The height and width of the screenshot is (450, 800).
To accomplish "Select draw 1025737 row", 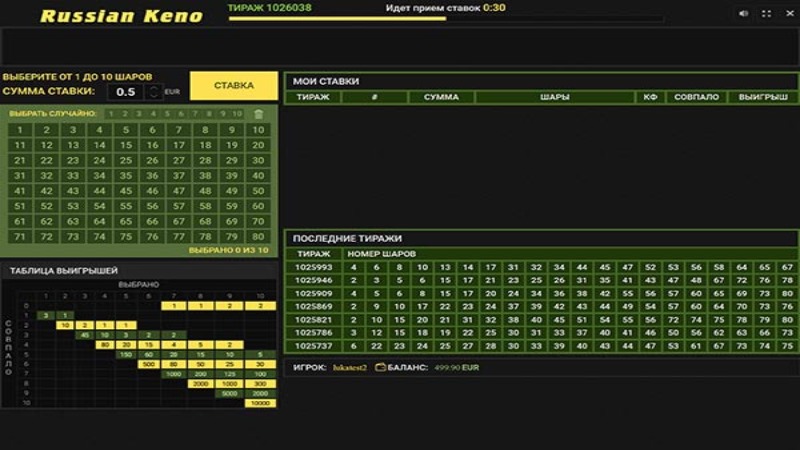I will [541, 346].
